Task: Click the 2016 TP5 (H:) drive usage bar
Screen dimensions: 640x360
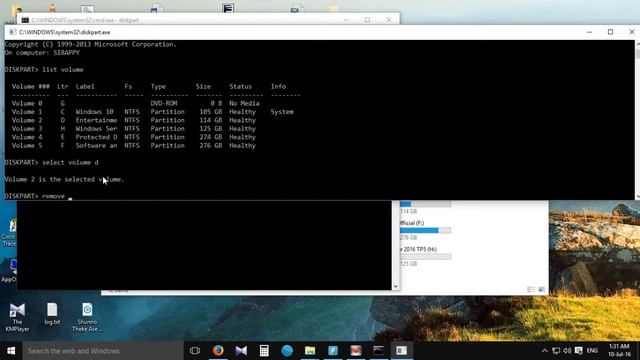Action: click(x=425, y=256)
